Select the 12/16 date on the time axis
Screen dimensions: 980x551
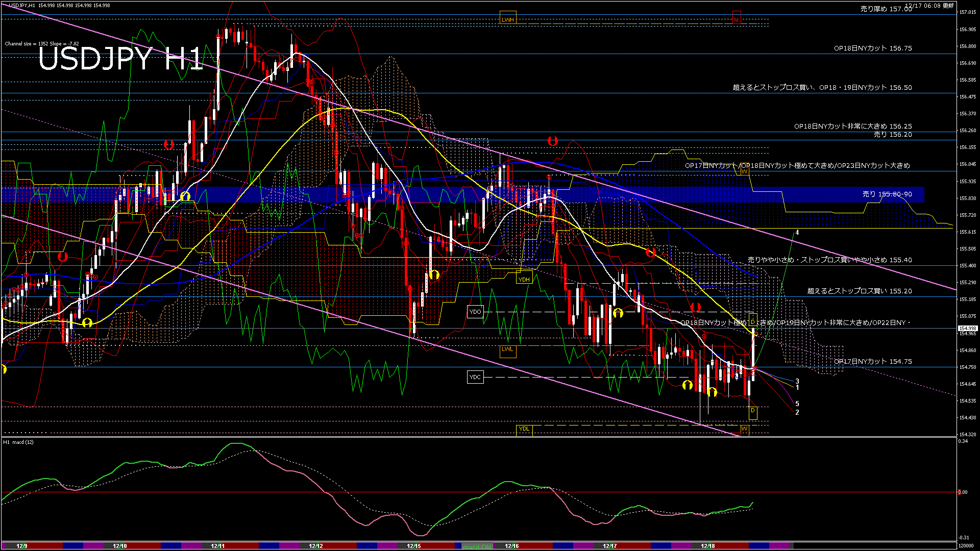[x=512, y=546]
